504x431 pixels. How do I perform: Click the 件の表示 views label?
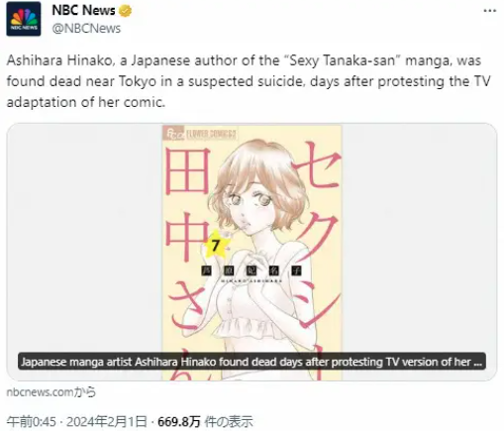[229, 422]
